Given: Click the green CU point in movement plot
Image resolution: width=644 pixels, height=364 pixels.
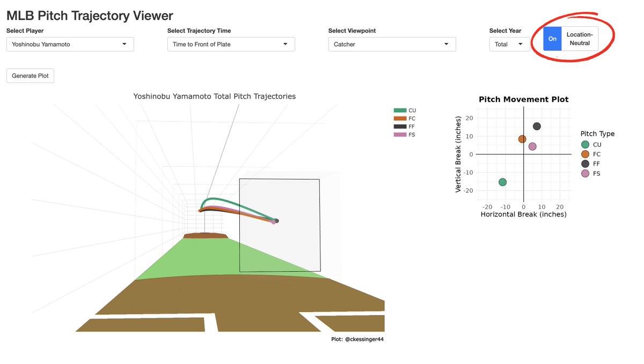Looking at the screenshot, I should coord(502,182).
